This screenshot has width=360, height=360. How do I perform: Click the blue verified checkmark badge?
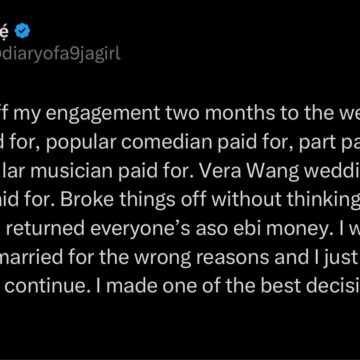coord(23,31)
